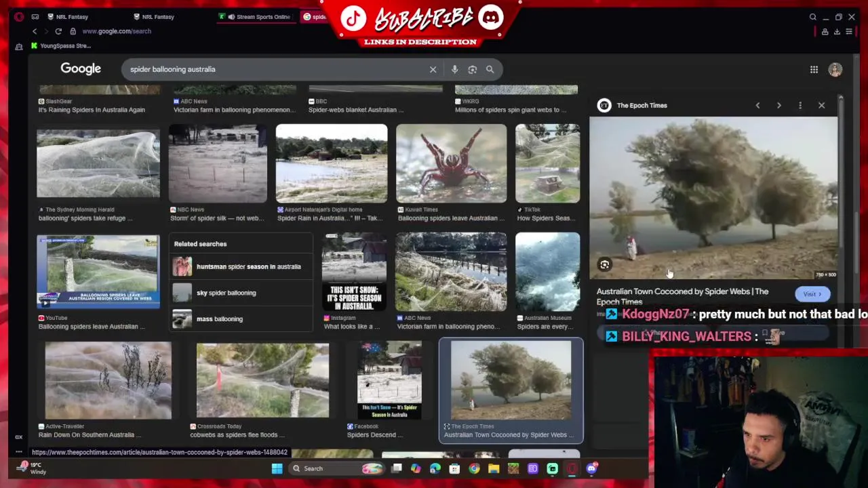Open search by image lens icon
This screenshot has width=868, height=488.
[472, 69]
